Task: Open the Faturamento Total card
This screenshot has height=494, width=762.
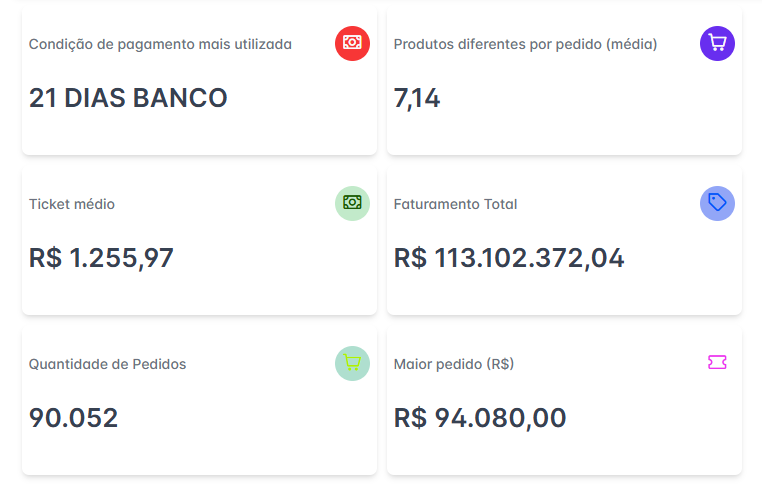Action: 564,242
